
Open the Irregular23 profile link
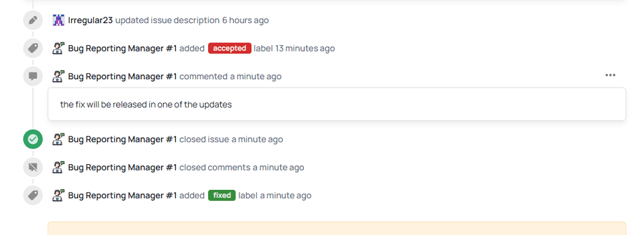click(x=90, y=20)
